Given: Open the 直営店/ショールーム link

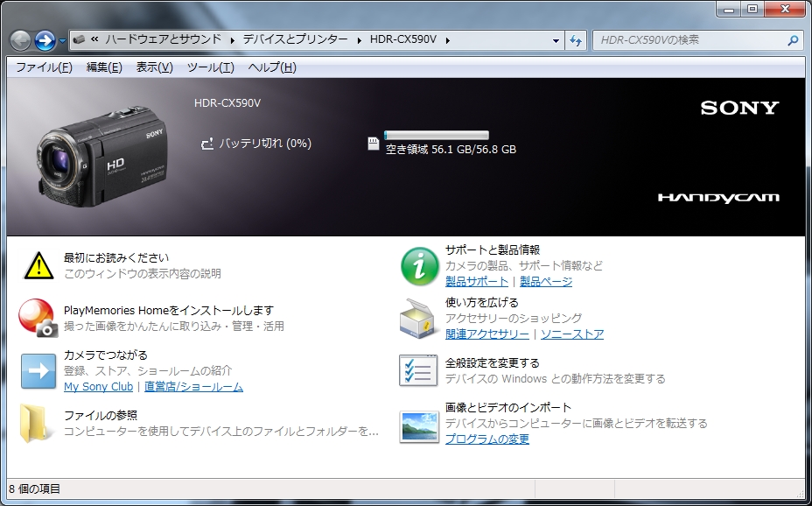Looking at the screenshot, I should [x=193, y=387].
